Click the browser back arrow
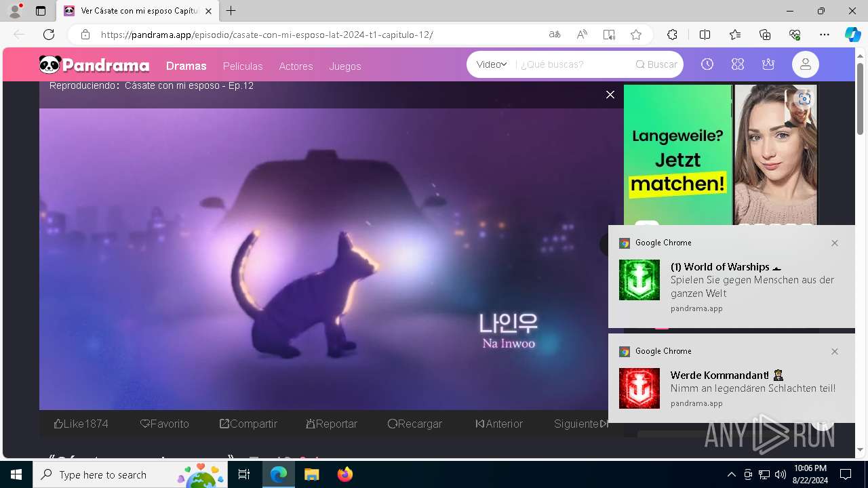 19,35
